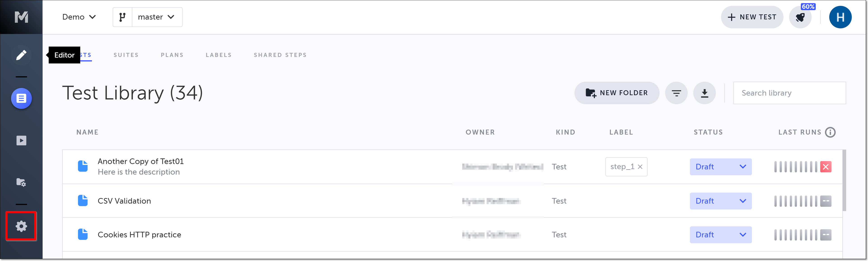Viewport: 868px width, 261px height.
Task: Click the failed last run red indicator
Action: point(826,167)
